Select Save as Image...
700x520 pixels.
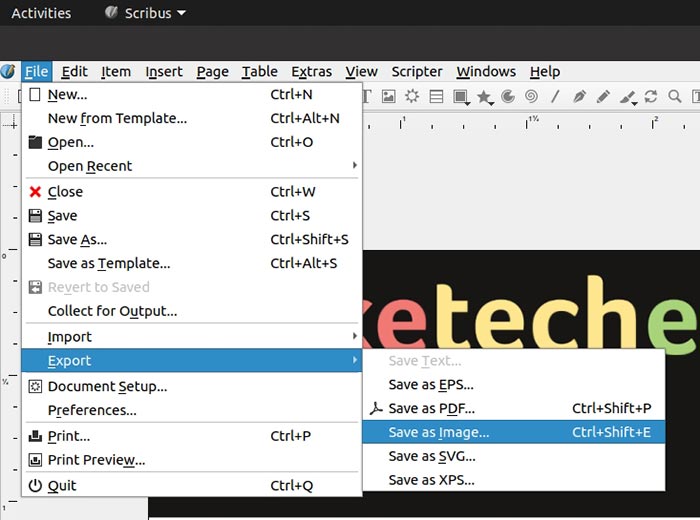click(x=513, y=432)
